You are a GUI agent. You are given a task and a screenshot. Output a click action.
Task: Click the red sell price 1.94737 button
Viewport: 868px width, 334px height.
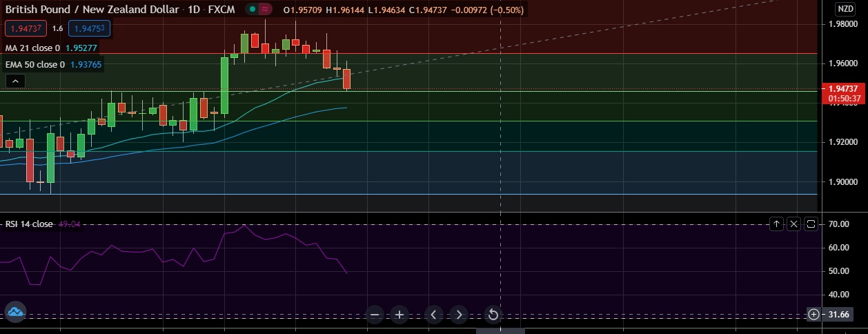click(26, 28)
